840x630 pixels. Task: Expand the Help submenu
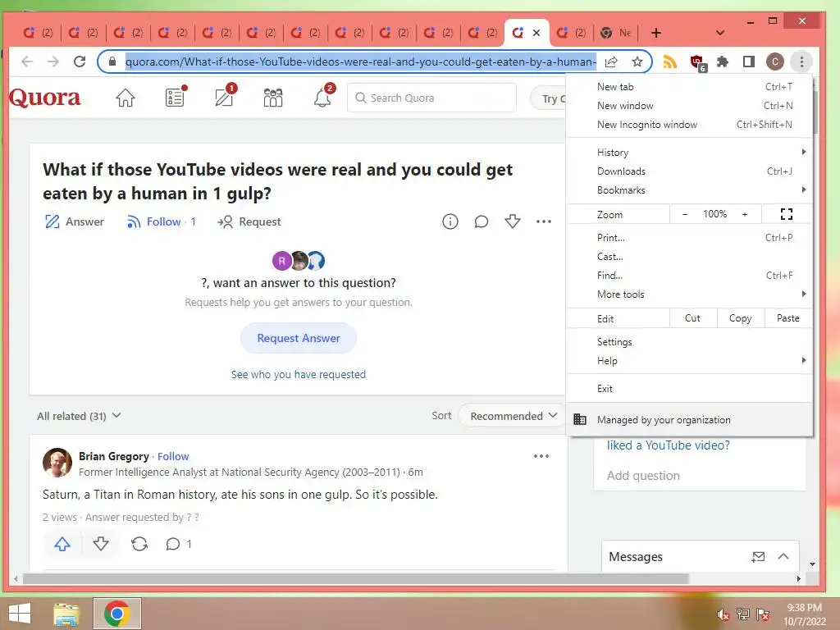[x=689, y=361]
